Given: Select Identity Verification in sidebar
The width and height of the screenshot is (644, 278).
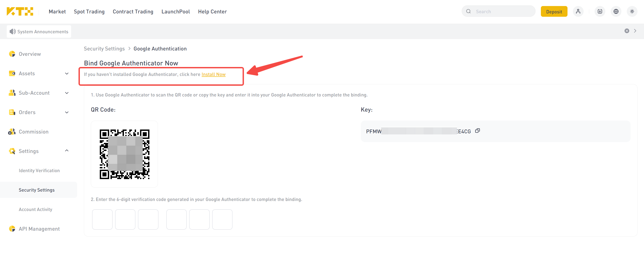Looking at the screenshot, I should coord(39,171).
